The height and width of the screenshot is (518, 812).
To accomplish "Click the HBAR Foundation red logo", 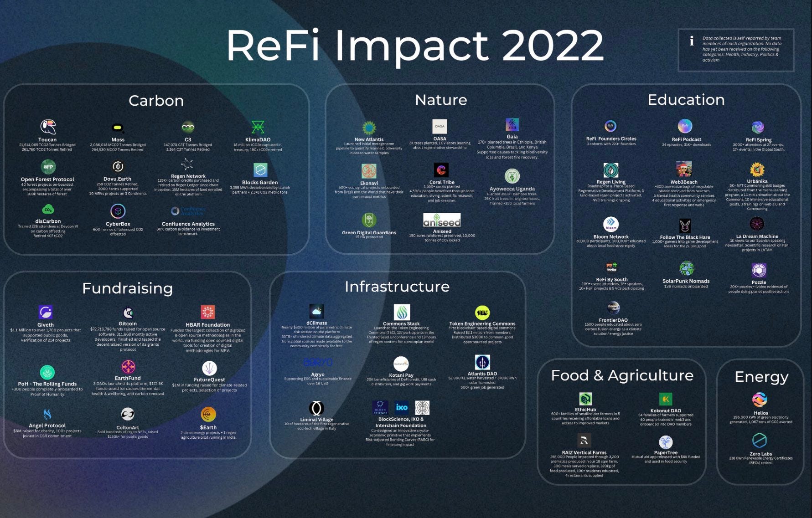I will [208, 313].
